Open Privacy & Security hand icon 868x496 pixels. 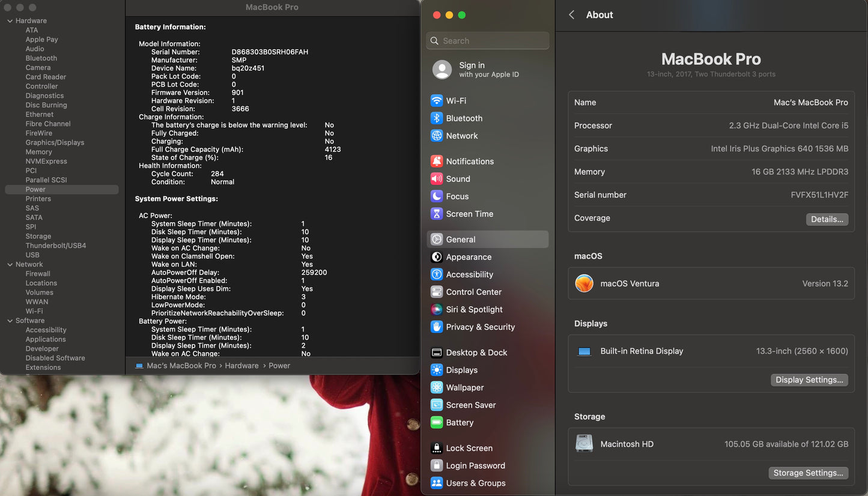click(437, 327)
